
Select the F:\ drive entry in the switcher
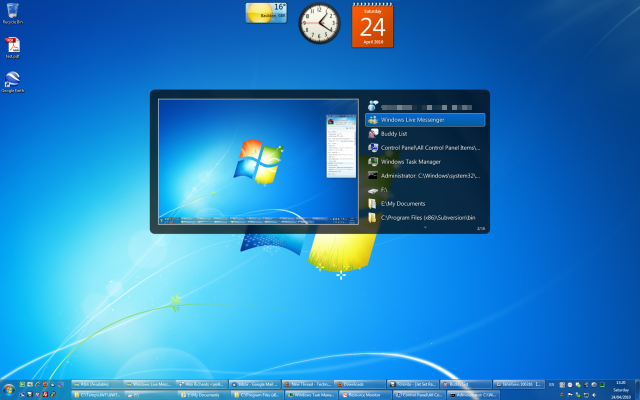tap(425, 190)
